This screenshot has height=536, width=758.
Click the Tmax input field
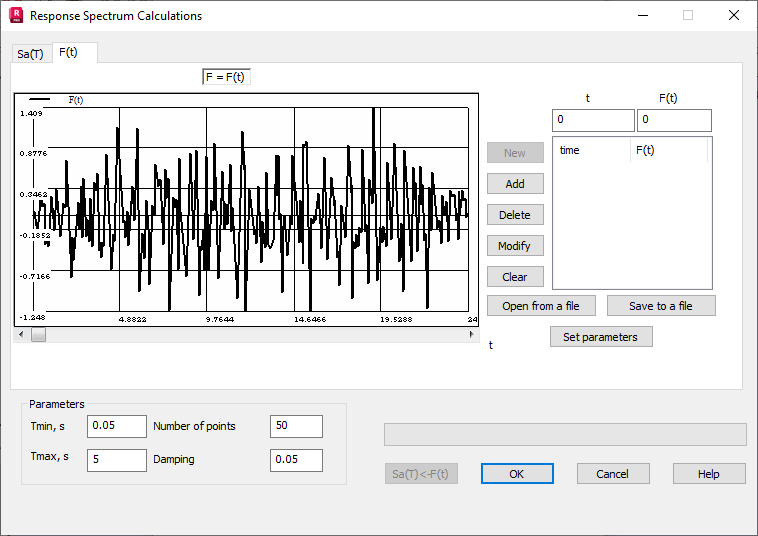117,460
